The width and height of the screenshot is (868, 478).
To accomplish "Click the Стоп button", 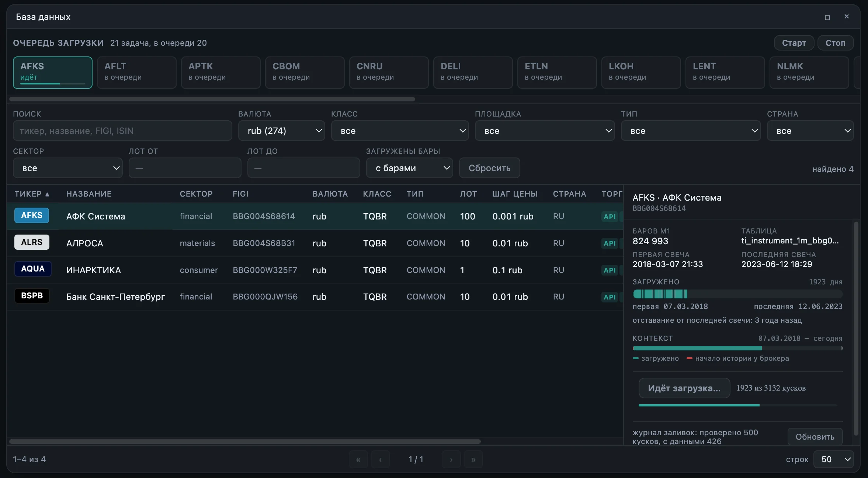I will [836, 43].
